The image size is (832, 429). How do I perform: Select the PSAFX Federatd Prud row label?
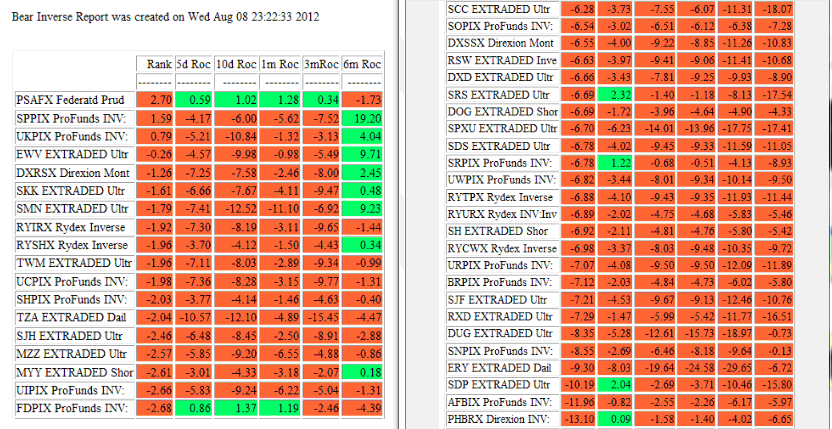pos(74,100)
